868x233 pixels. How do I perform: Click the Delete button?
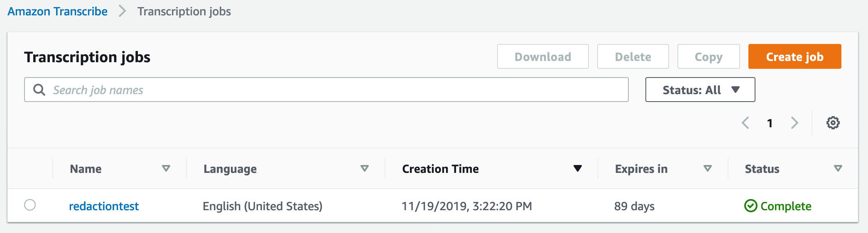pyautogui.click(x=633, y=56)
